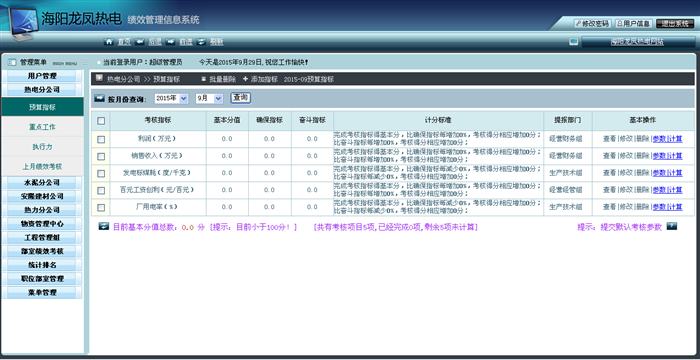The height and width of the screenshot is (360, 700).
Task: Expand the 安徽建材公司 menu section
Action: tap(42, 196)
